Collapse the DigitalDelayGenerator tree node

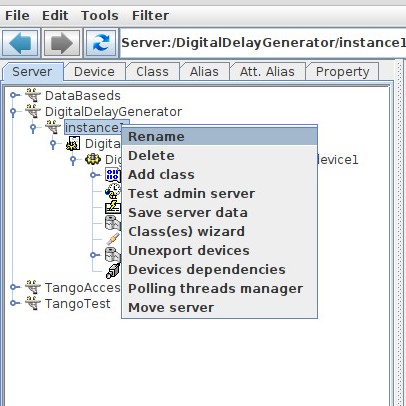pyautogui.click(x=13, y=112)
